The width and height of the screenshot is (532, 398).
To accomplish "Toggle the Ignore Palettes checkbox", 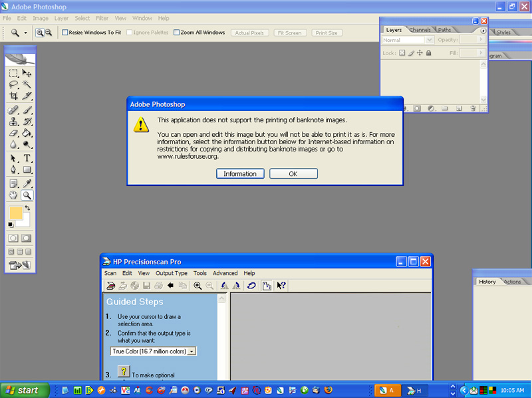I will pos(129,33).
